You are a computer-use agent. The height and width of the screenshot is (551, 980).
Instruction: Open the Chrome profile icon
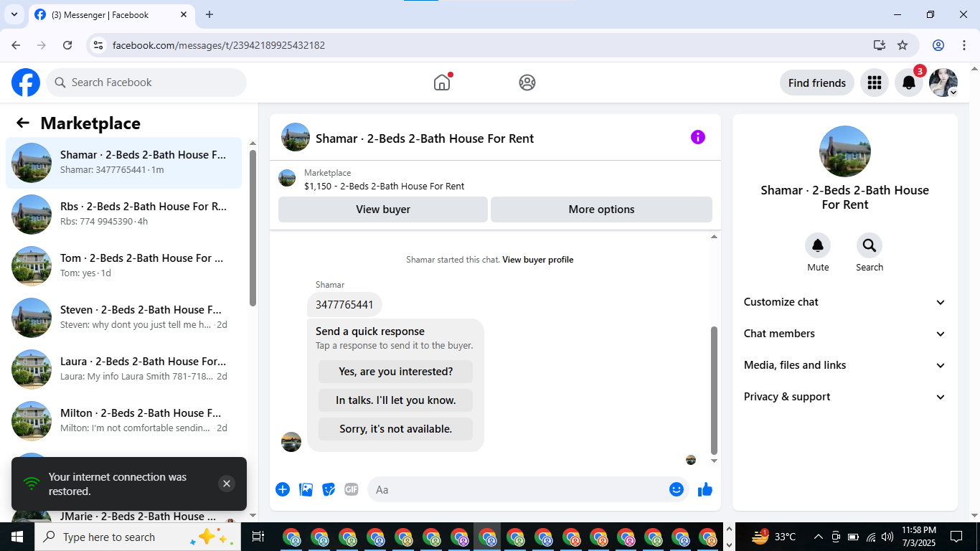pos(938,45)
